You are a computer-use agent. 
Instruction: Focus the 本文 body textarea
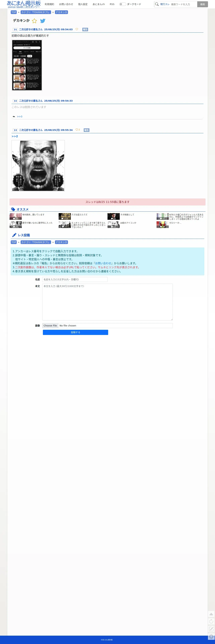click(x=107, y=302)
